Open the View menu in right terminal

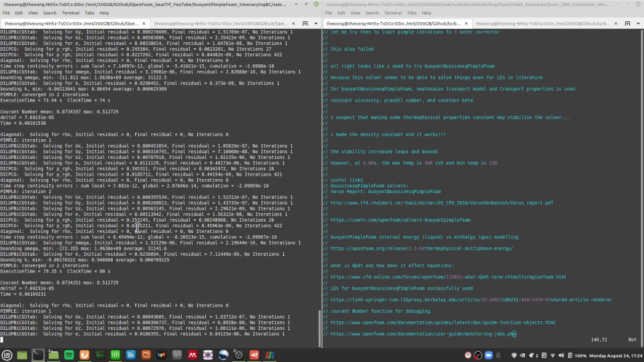coord(355,13)
